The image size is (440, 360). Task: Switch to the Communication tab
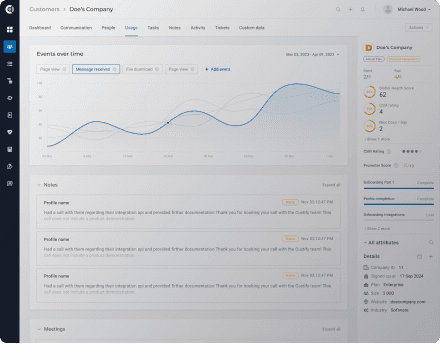pos(76,28)
